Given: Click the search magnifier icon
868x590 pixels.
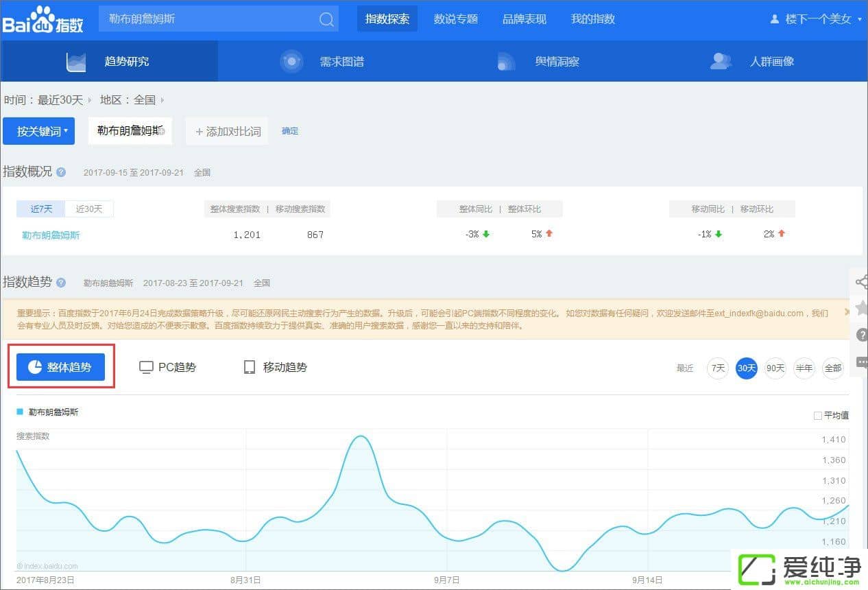Looking at the screenshot, I should (x=326, y=19).
